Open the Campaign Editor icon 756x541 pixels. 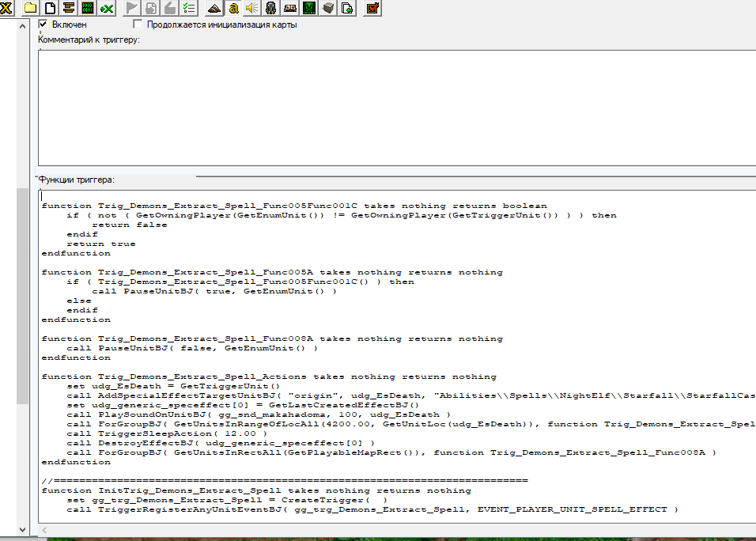click(290, 8)
